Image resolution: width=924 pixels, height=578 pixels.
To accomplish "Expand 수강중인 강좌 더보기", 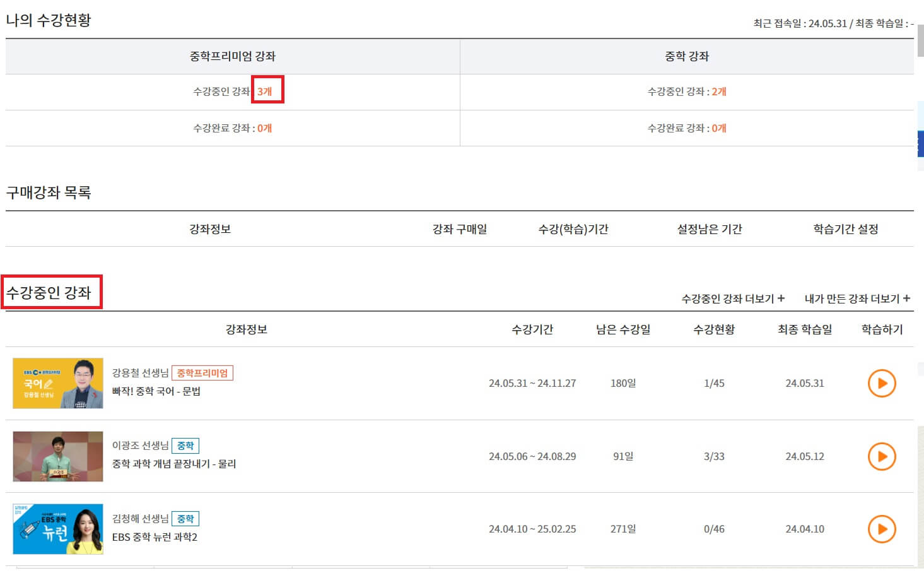I will click(x=732, y=298).
